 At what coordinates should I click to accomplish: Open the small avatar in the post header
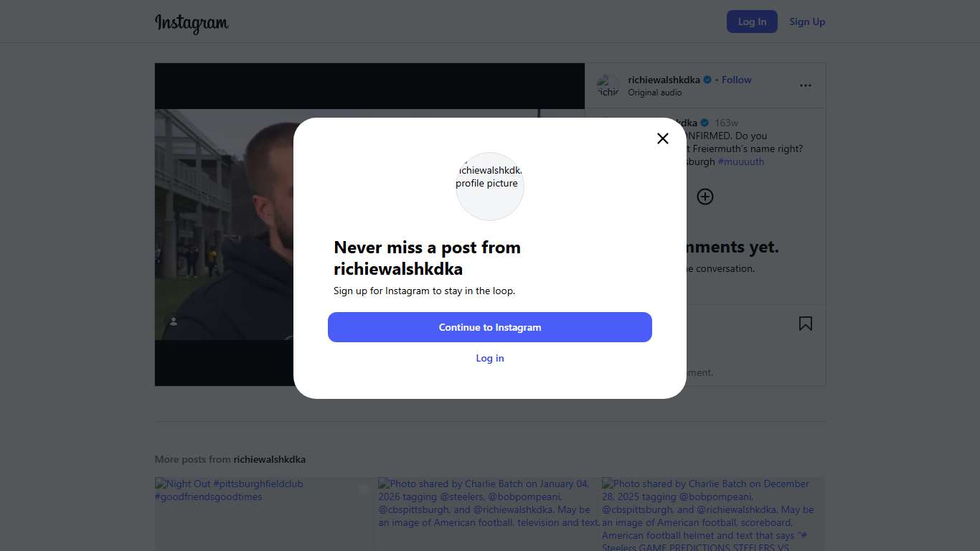pyautogui.click(x=608, y=85)
